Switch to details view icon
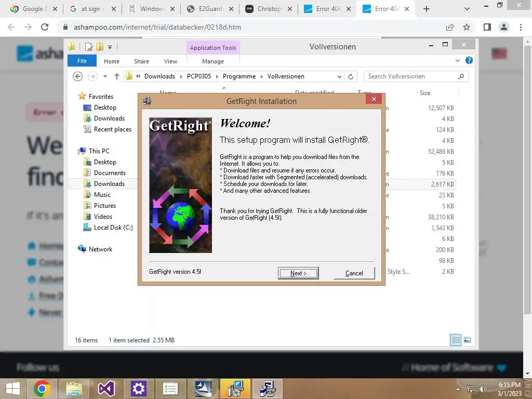 pyautogui.click(x=455, y=340)
